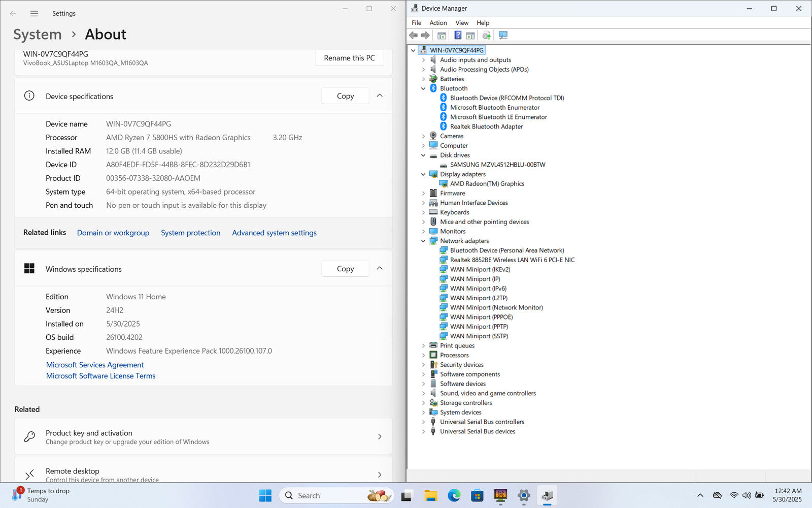The image size is (812, 508).
Task: Collapse the Bluetooth category
Action: (423, 88)
